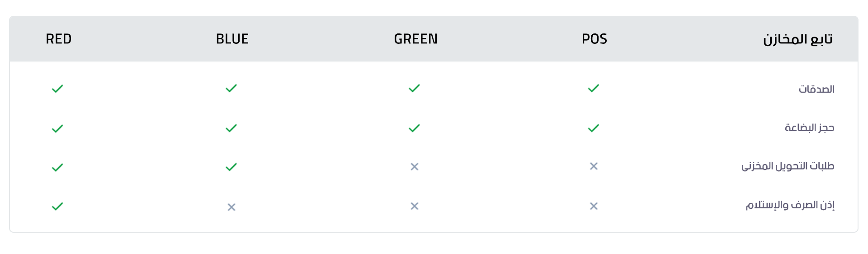Click the حجز البضاعة feature label
This screenshot has height=254, width=868.
coord(809,128)
